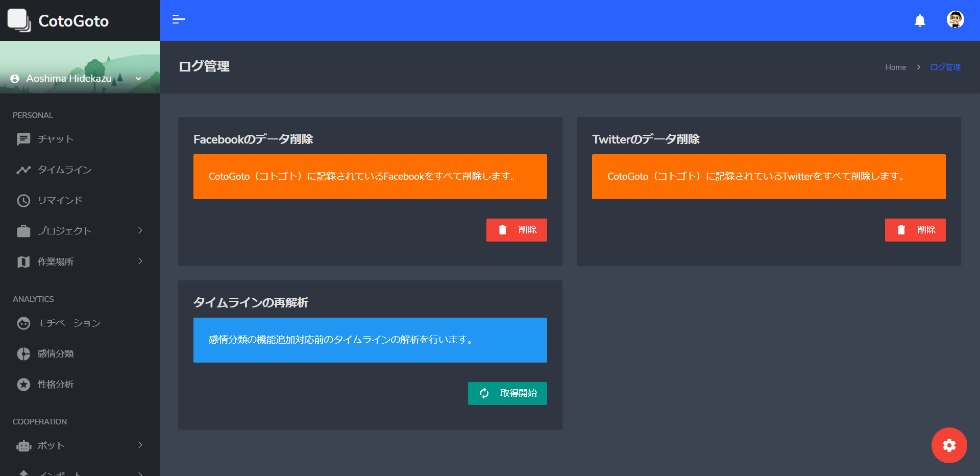Toggle the sidebar with hamburger icon
Viewport: 980px width, 476px height.
[179, 19]
